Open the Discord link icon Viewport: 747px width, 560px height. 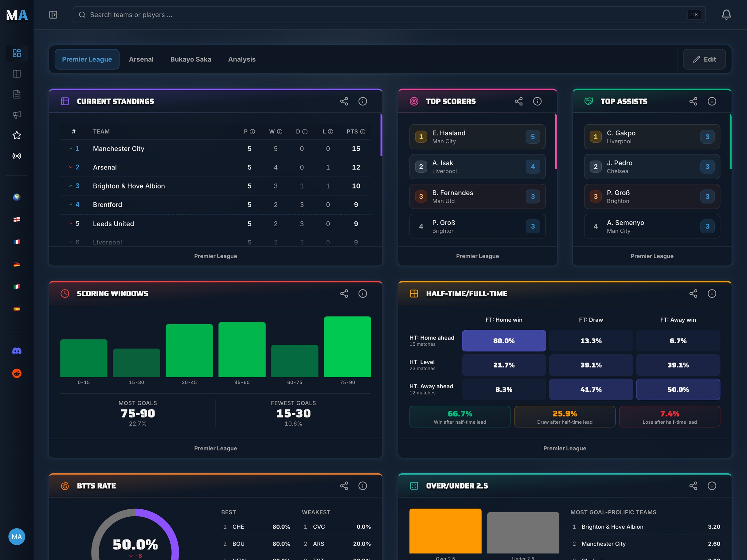click(17, 351)
